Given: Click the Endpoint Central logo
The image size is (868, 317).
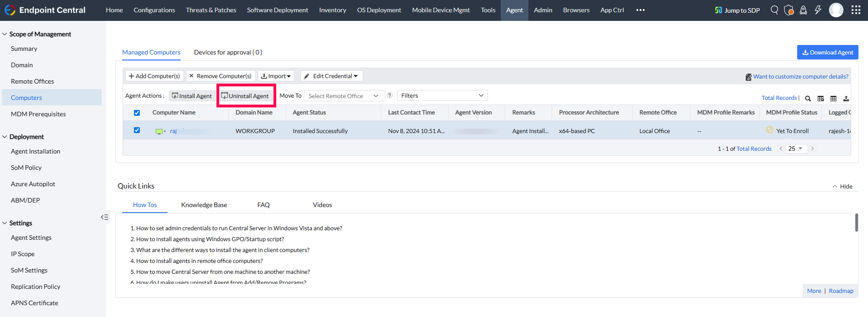Looking at the screenshot, I should pyautogui.click(x=44, y=10).
